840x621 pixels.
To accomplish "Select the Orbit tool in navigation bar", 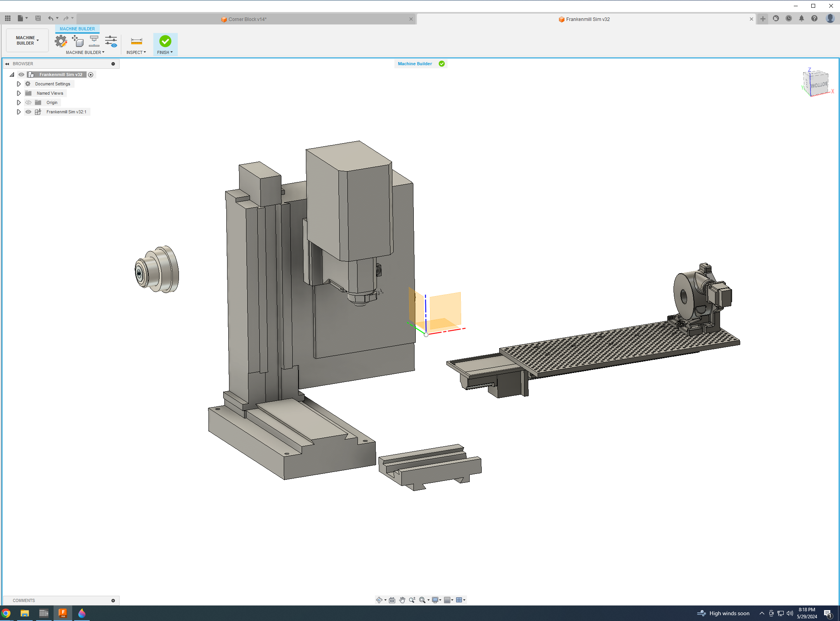I will [x=380, y=600].
